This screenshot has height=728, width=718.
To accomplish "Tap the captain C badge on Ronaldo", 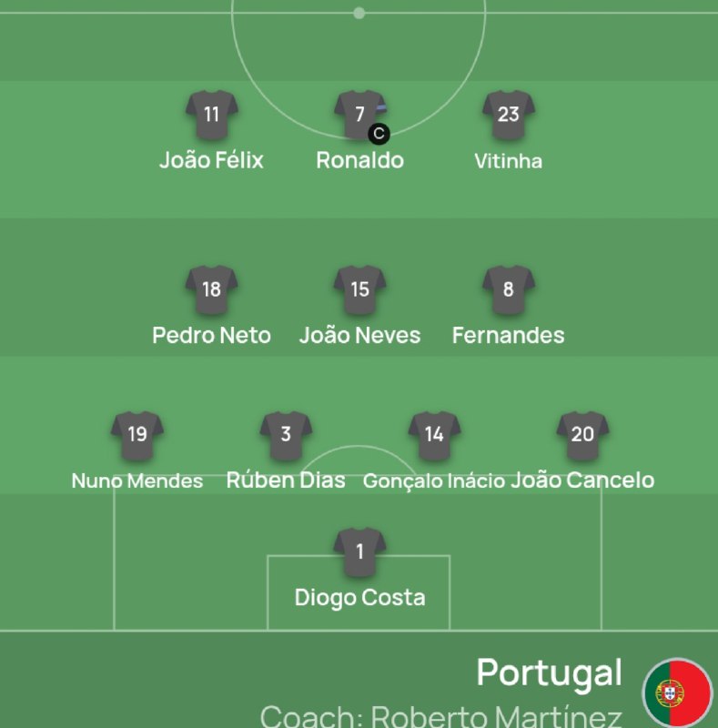I will [x=379, y=134].
